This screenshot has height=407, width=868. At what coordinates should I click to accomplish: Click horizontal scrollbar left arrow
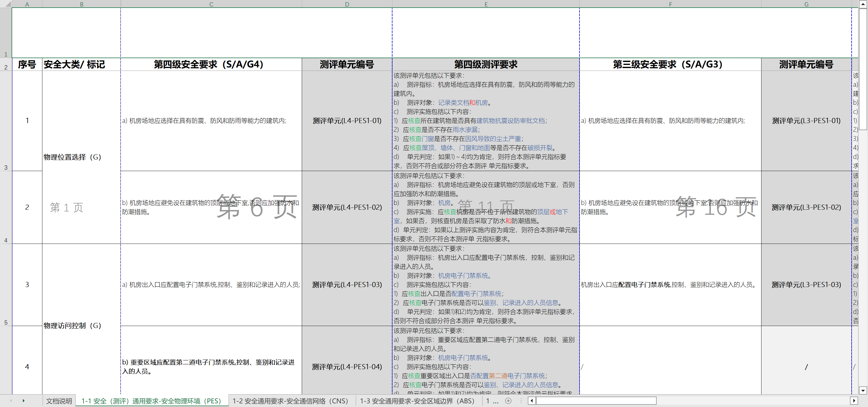tap(532, 401)
